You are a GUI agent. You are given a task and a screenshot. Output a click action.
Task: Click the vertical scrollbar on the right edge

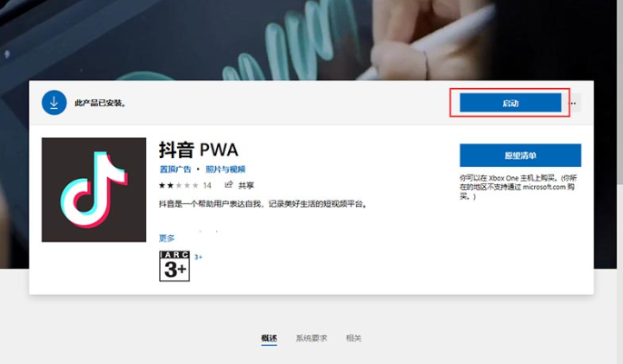point(619,92)
